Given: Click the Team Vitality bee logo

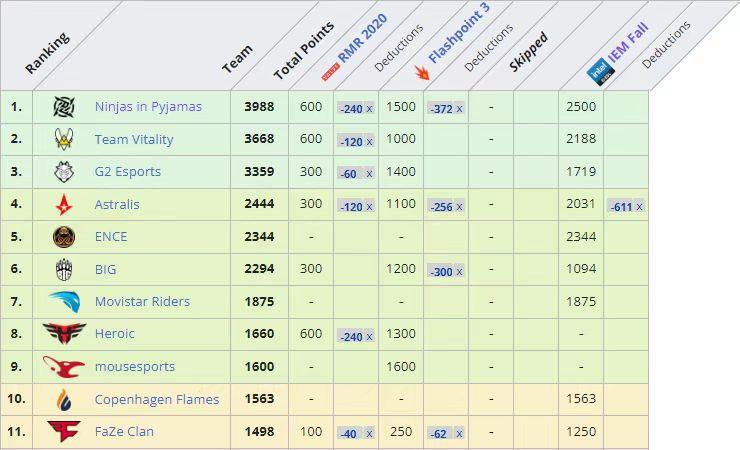Looking at the screenshot, I should coord(64,140).
